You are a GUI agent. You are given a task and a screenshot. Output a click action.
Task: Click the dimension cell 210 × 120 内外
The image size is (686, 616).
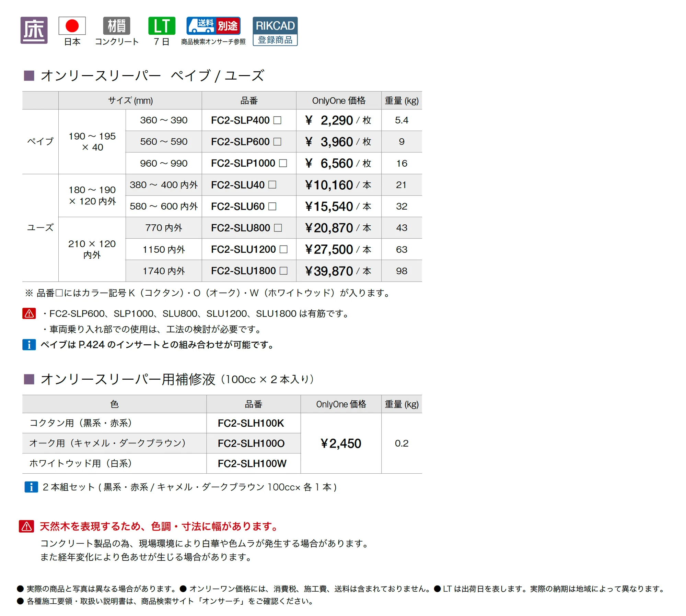(x=92, y=249)
